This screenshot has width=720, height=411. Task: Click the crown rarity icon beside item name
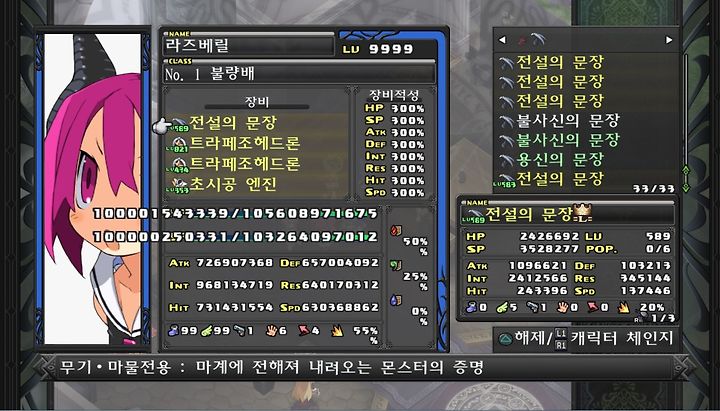click(583, 213)
